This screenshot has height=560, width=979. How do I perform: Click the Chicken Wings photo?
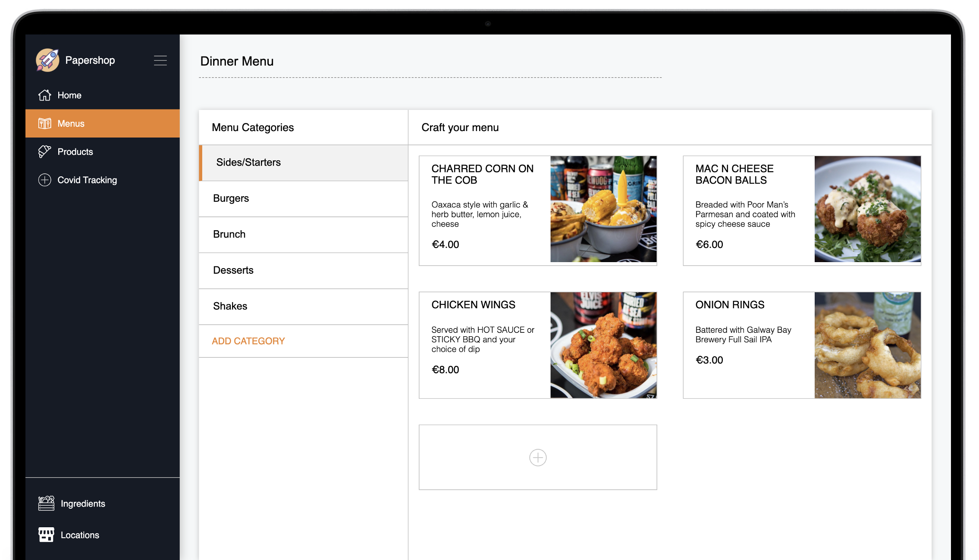click(603, 345)
